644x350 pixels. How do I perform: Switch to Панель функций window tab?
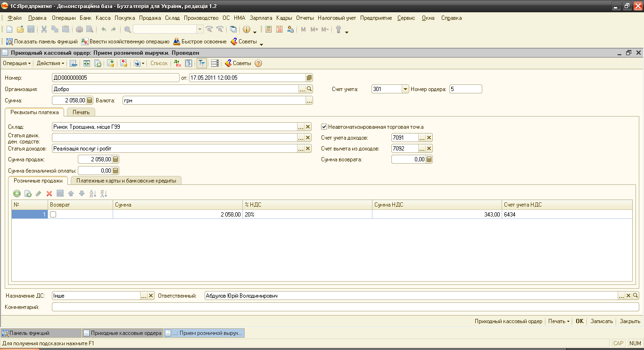41,333
